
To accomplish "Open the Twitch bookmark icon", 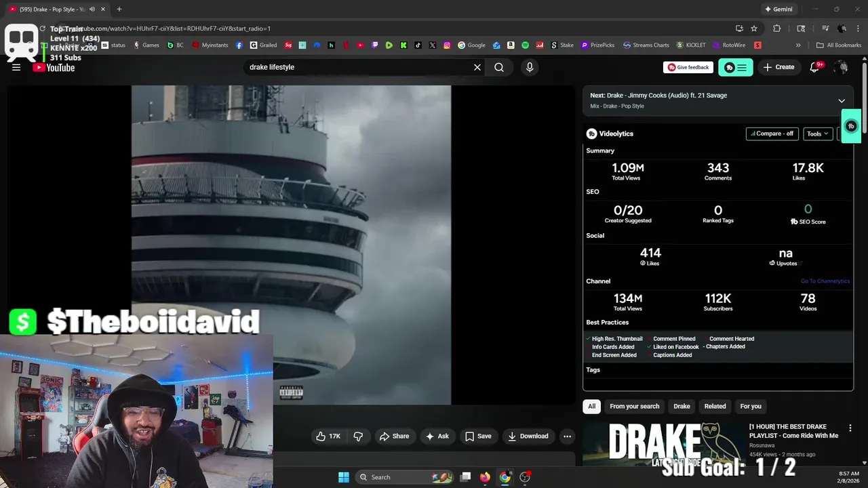I will (375, 45).
